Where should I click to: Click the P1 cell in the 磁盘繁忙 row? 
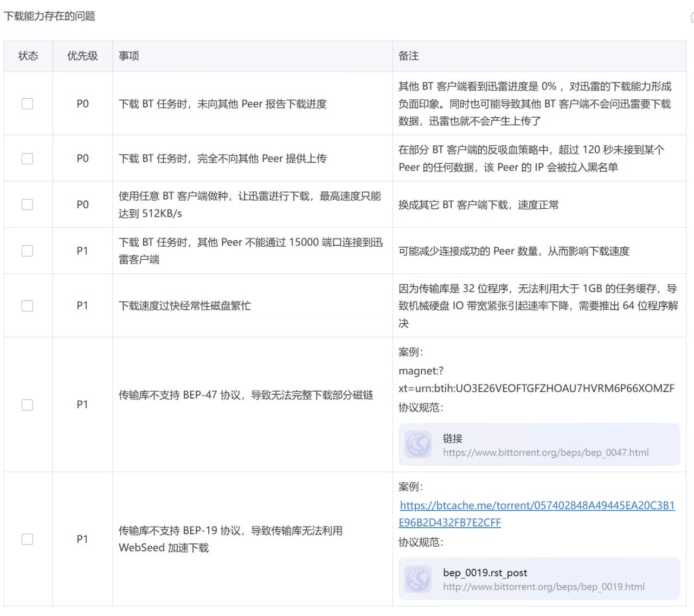[x=82, y=306]
